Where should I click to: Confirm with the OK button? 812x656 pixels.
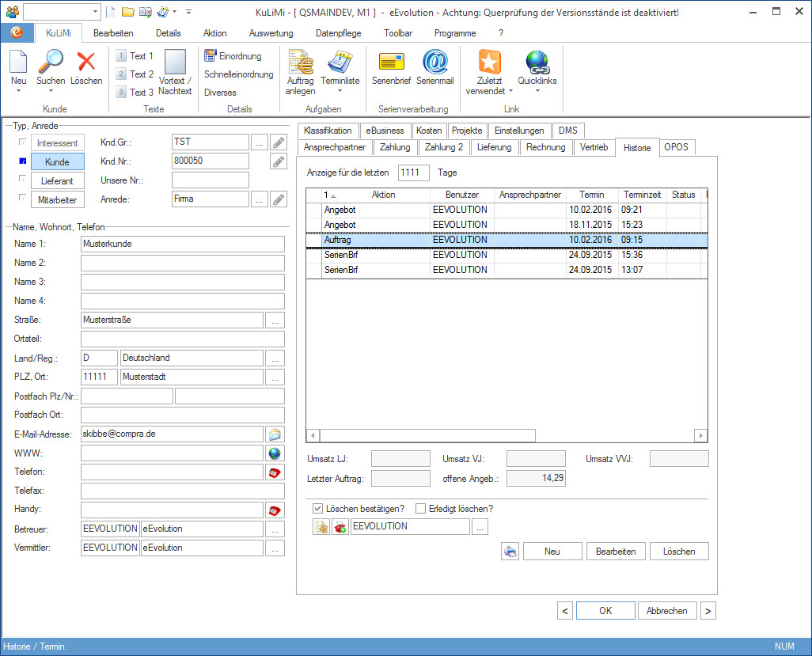click(x=605, y=611)
